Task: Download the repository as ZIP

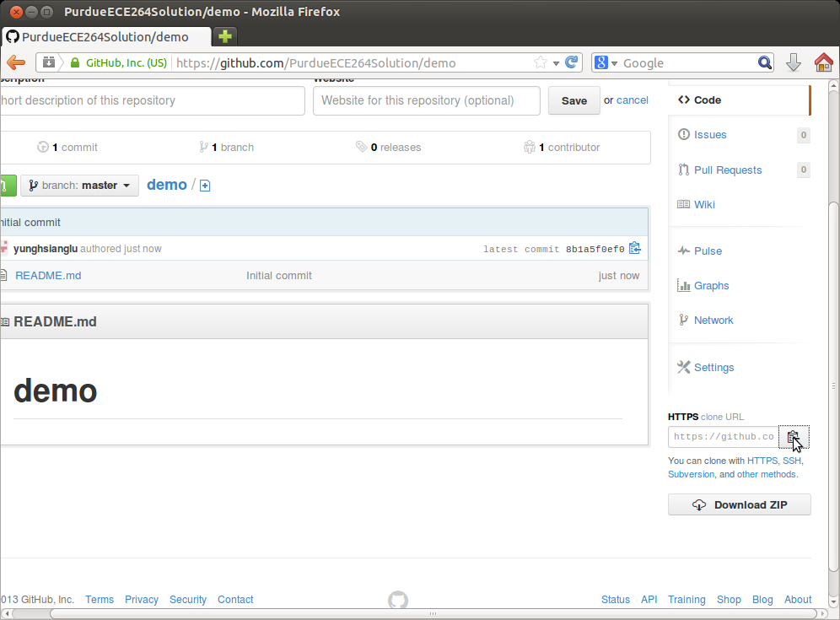Action: click(x=739, y=504)
